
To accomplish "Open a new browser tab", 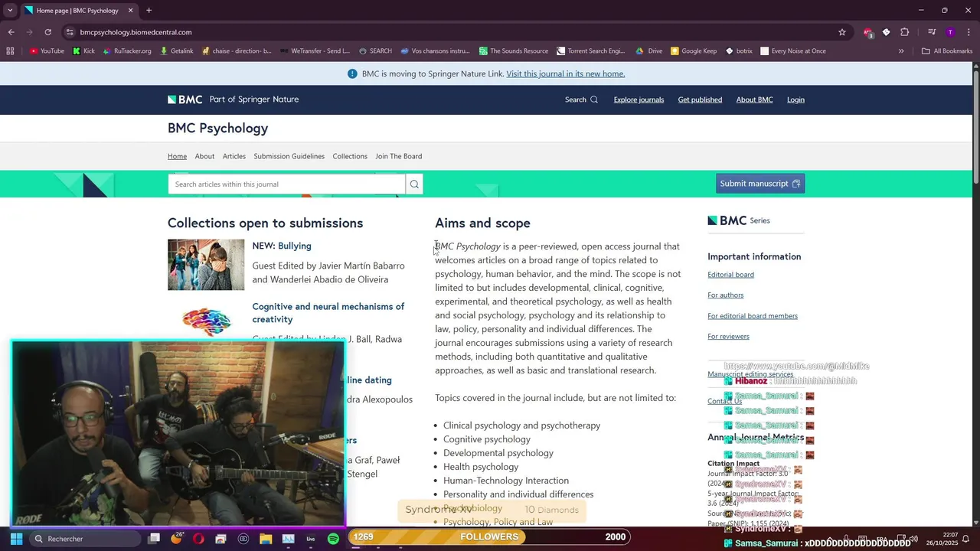I will pyautogui.click(x=149, y=11).
